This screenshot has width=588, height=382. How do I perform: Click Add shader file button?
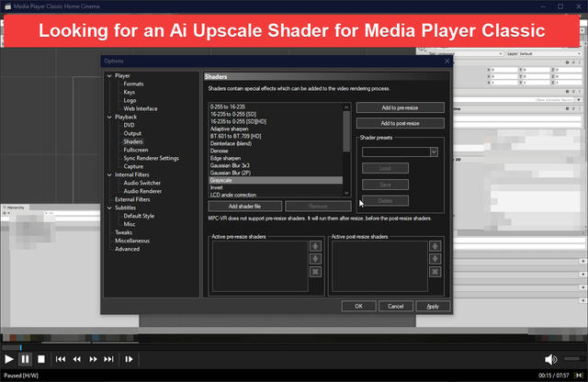point(245,207)
